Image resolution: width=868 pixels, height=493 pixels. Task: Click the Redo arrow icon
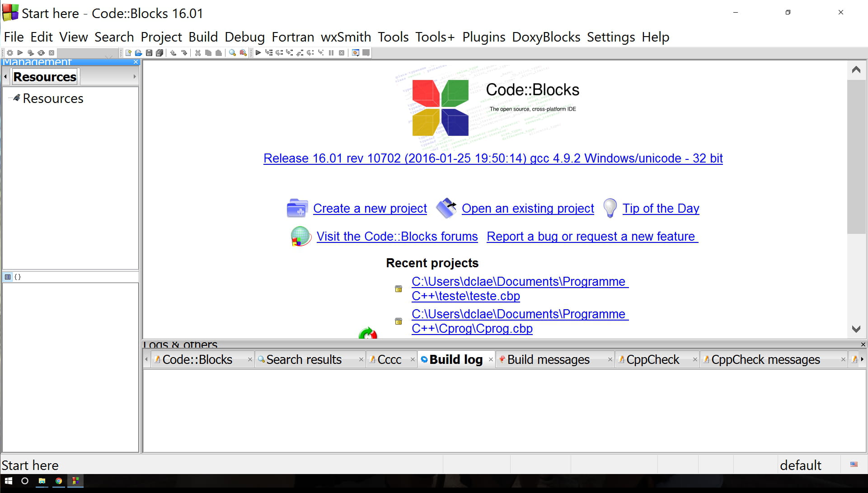184,53
